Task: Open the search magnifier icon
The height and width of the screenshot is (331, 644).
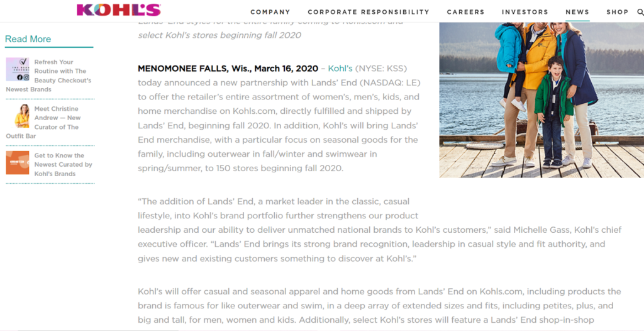Action: click(x=640, y=12)
